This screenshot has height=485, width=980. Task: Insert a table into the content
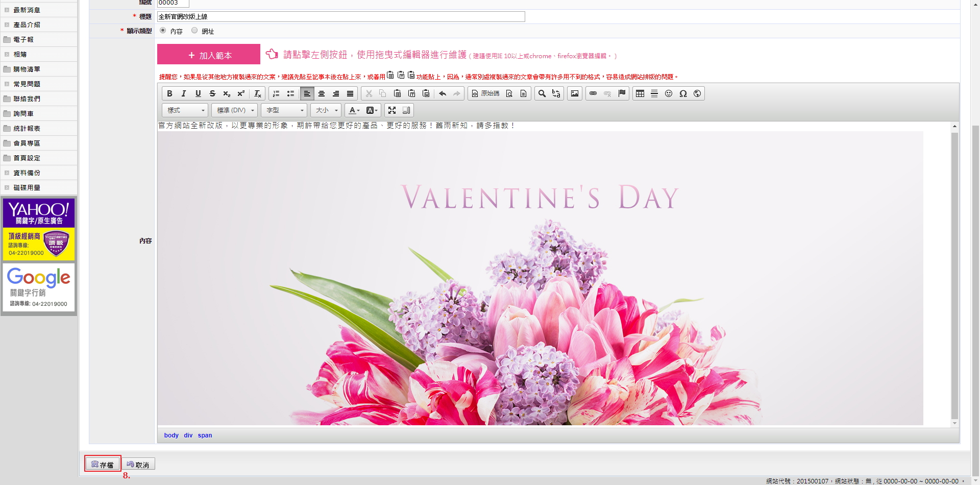pyautogui.click(x=640, y=93)
